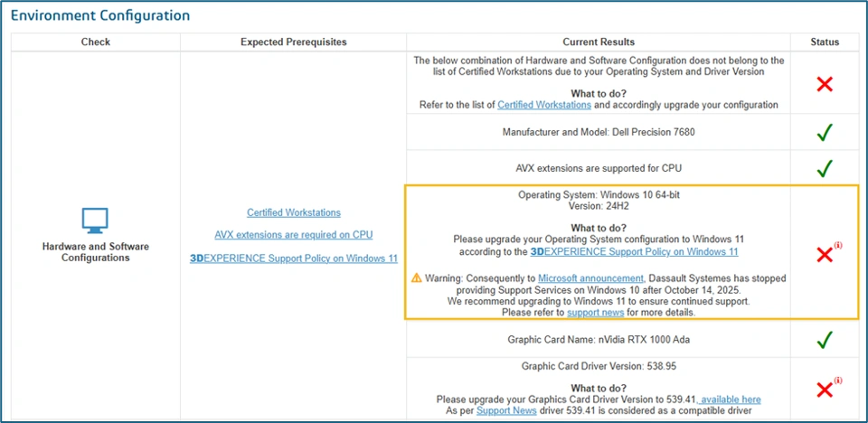Open info marker beside Driver Version red X

838,381
